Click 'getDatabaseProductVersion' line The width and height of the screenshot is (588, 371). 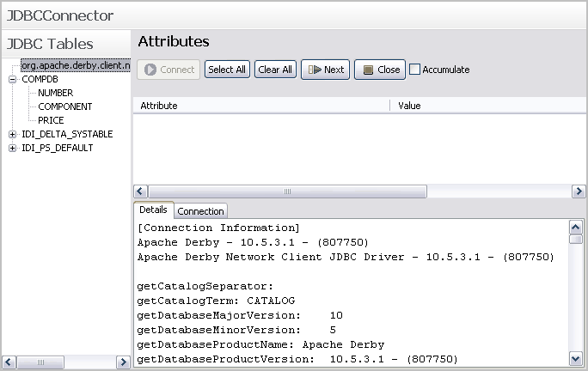coord(297,359)
